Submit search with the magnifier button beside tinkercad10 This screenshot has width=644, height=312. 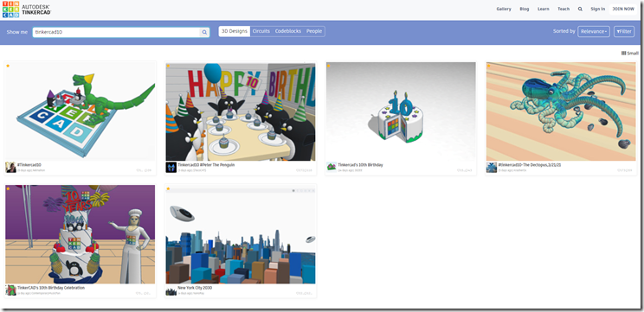click(x=204, y=32)
